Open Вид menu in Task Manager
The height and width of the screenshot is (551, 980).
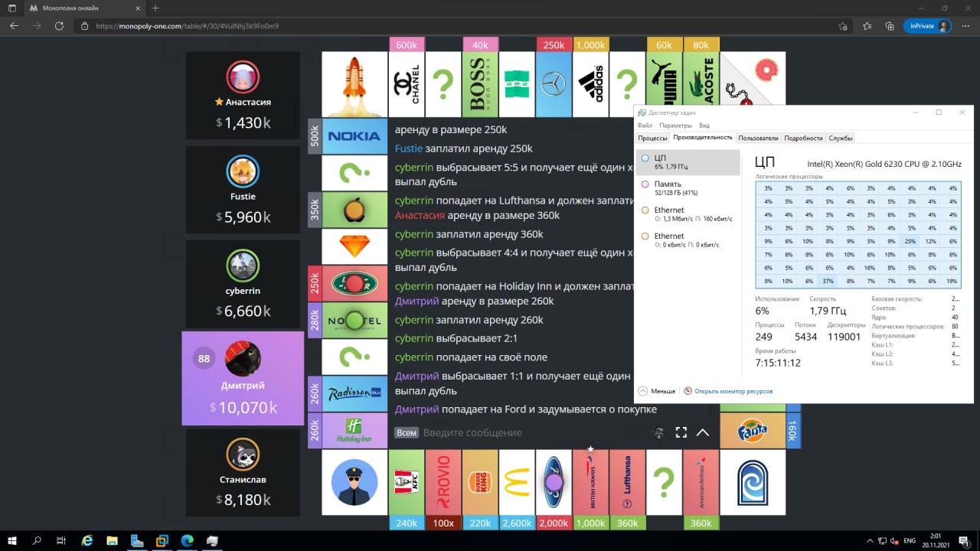point(704,126)
